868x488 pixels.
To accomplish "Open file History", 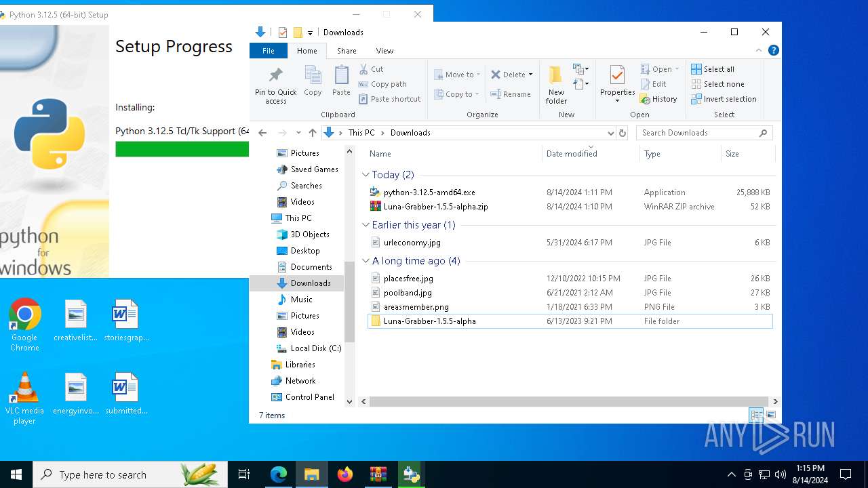I will tap(658, 99).
